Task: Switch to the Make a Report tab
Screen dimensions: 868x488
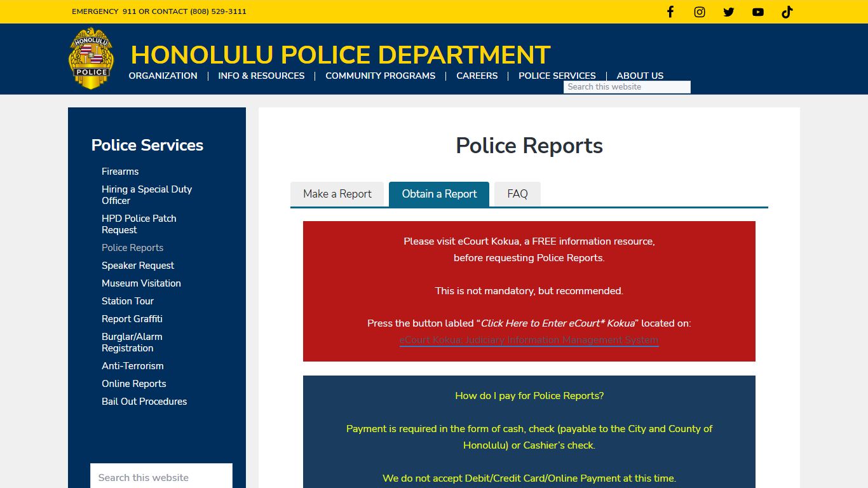Action: coord(337,194)
